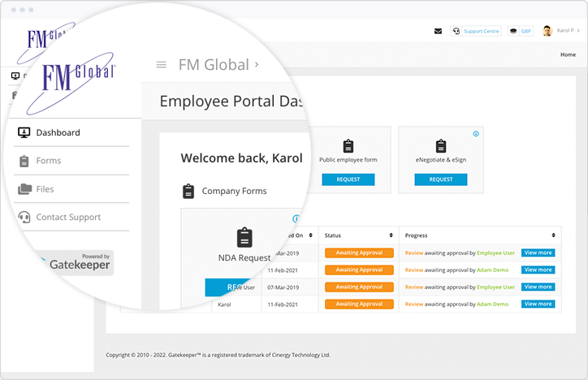Click the info icon above NDA Request

(x=296, y=218)
